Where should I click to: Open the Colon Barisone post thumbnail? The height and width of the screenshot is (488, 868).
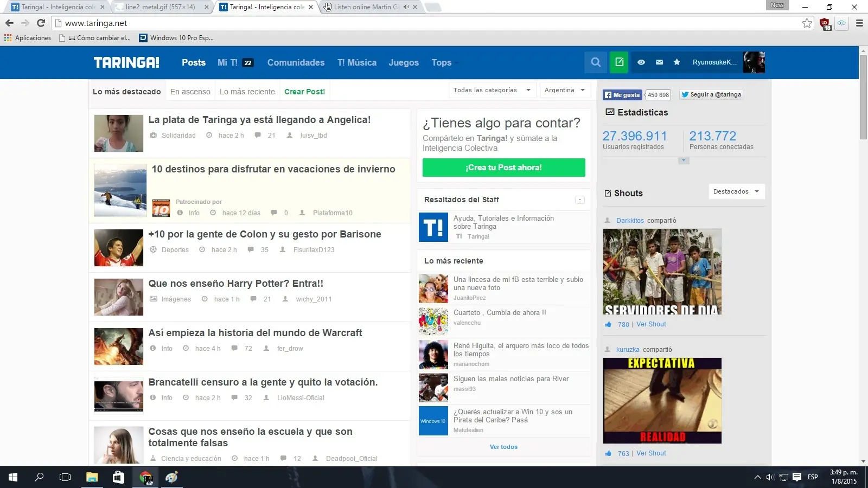[x=119, y=248]
